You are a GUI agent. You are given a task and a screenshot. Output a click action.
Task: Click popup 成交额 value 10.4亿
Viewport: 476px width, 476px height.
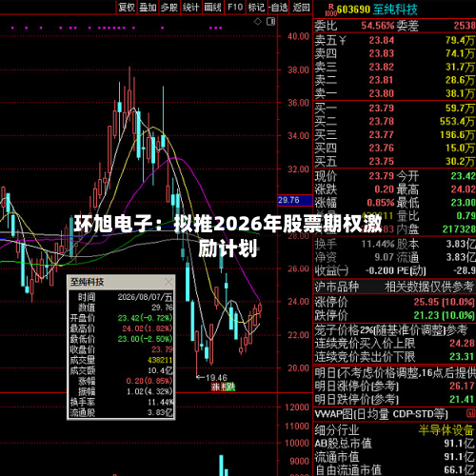point(160,370)
